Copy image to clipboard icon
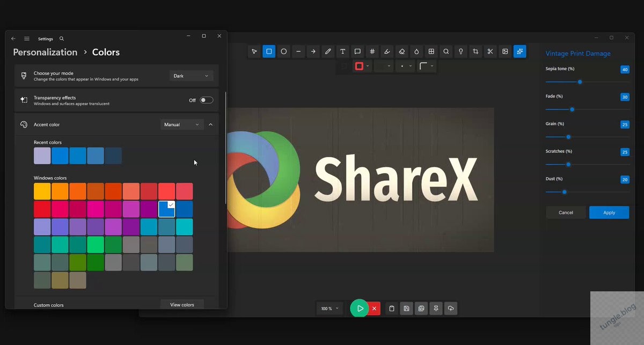Viewport: 644px width, 345px height. 392,309
